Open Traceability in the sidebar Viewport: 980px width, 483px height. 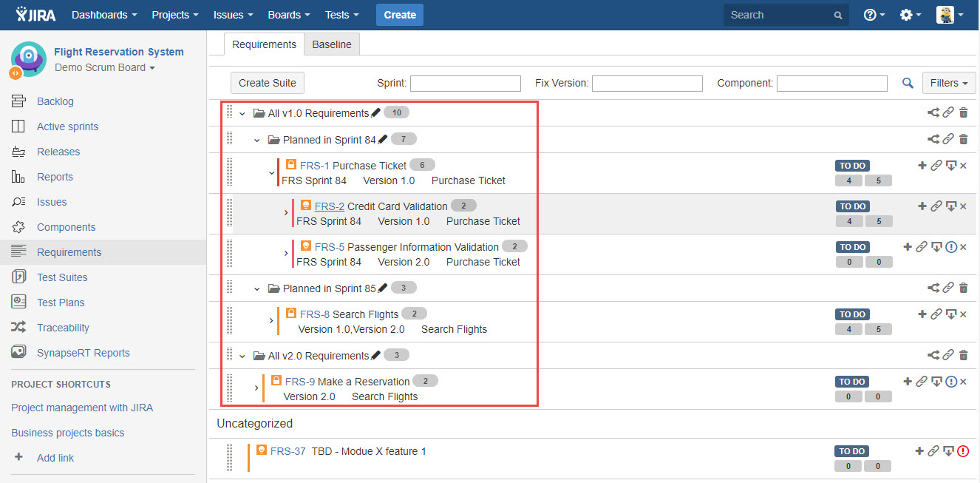(x=63, y=328)
